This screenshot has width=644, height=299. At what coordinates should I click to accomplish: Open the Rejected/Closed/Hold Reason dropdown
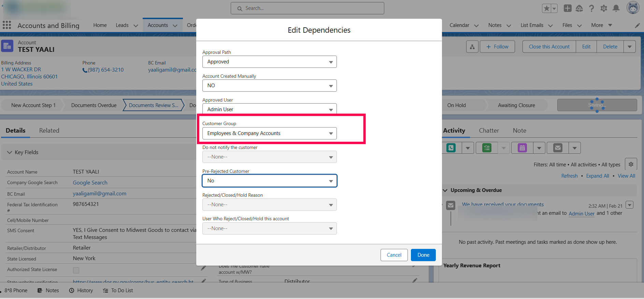270,205
